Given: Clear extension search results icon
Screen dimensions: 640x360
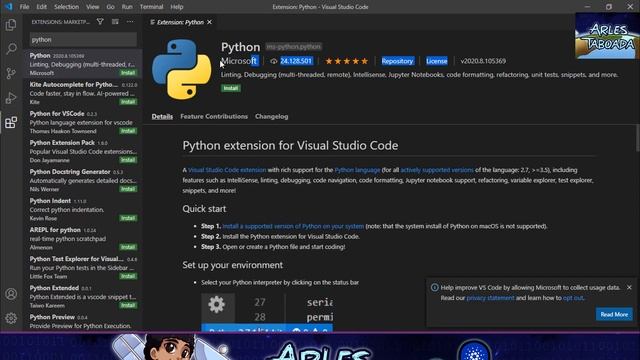Looking at the screenshot, I should point(115,22).
